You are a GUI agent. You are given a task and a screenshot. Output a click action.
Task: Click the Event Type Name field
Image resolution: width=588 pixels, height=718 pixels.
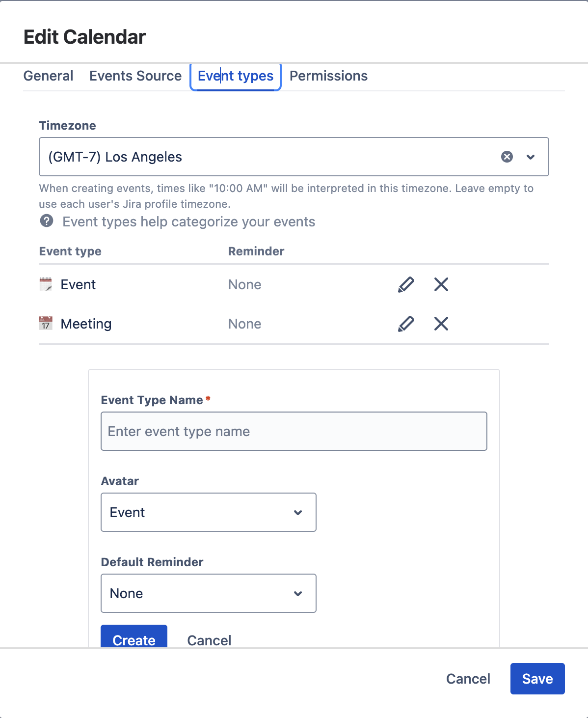(294, 431)
